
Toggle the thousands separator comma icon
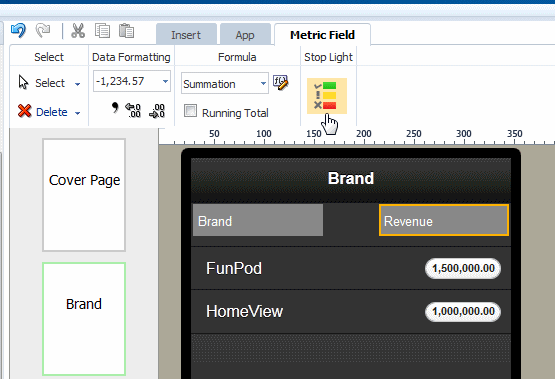click(x=115, y=108)
